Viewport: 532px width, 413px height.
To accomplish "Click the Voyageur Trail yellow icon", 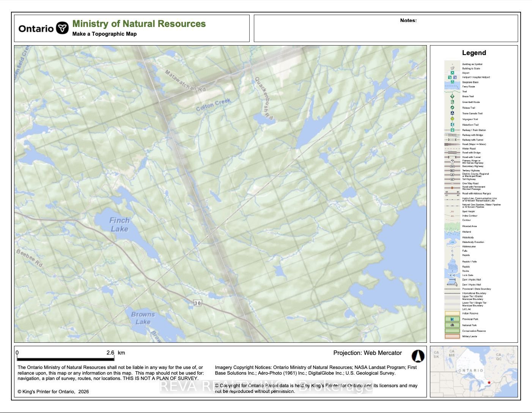I will (452, 119).
